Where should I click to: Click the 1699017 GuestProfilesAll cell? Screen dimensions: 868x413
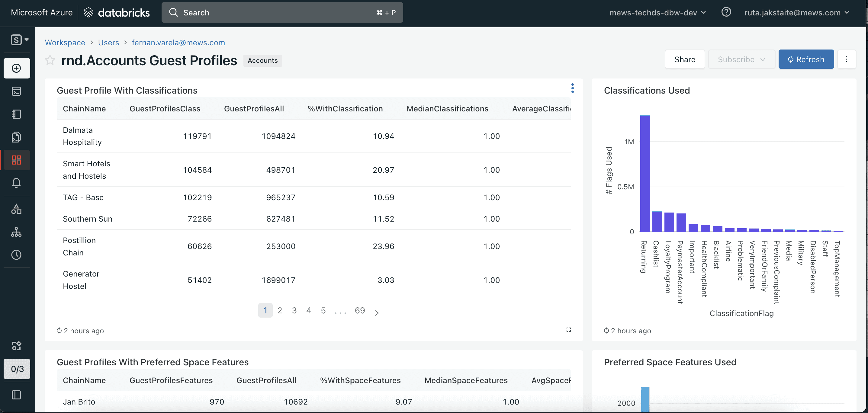click(279, 280)
